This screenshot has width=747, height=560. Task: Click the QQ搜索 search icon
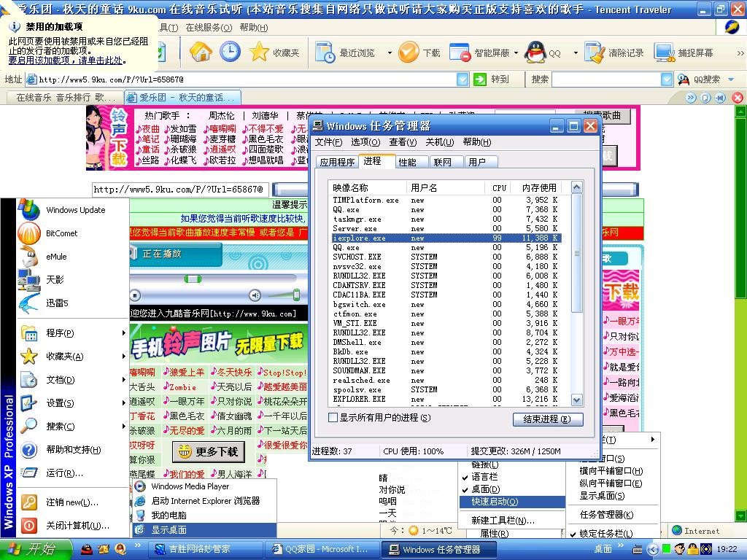(x=684, y=79)
